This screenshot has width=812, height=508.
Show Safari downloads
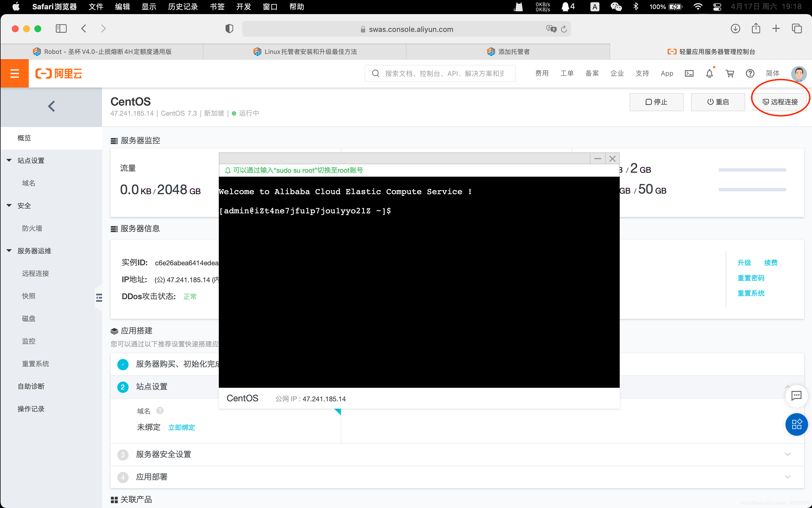click(735, 29)
